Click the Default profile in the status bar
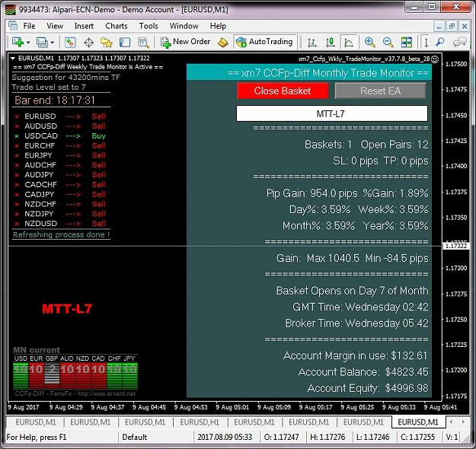Image resolution: width=476 pixels, height=449 pixels. [135, 437]
